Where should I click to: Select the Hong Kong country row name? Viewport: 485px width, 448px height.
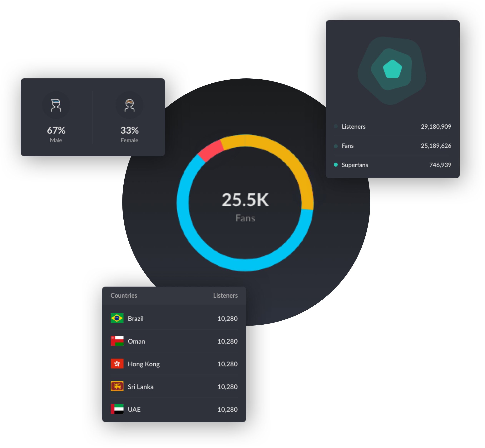tap(144, 364)
